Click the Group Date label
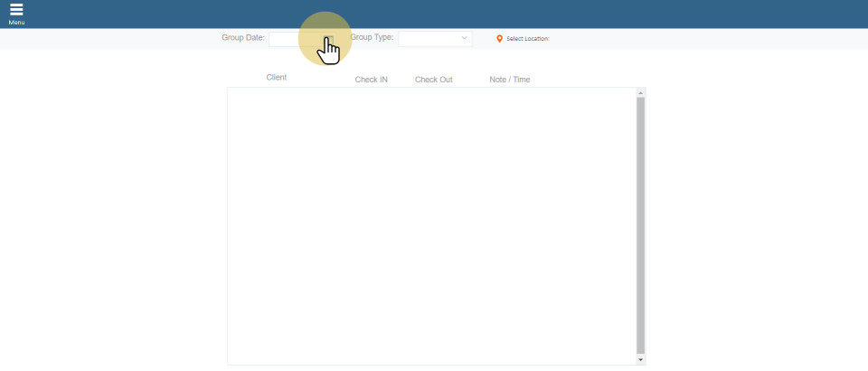 click(x=242, y=38)
